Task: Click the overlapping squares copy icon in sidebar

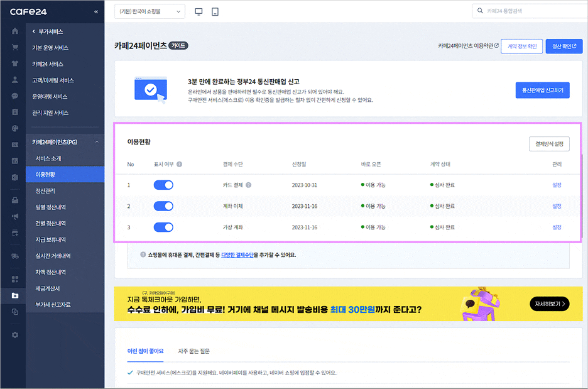Action: coord(15,312)
